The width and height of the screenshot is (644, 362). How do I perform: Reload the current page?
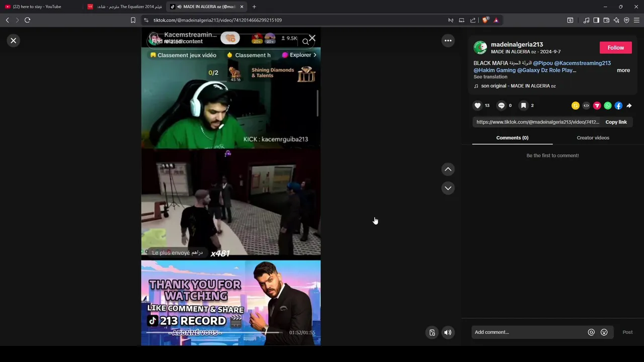coord(27,20)
